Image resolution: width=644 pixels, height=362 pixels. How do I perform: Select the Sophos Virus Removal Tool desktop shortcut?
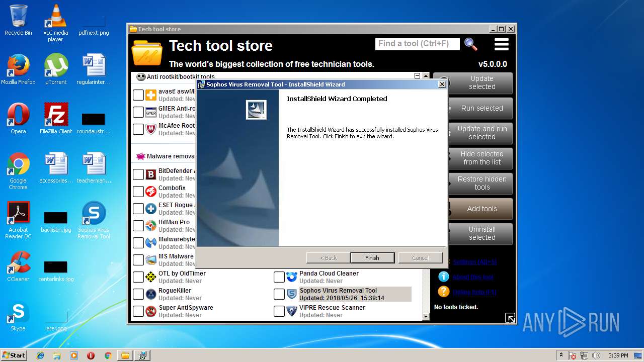94,220
